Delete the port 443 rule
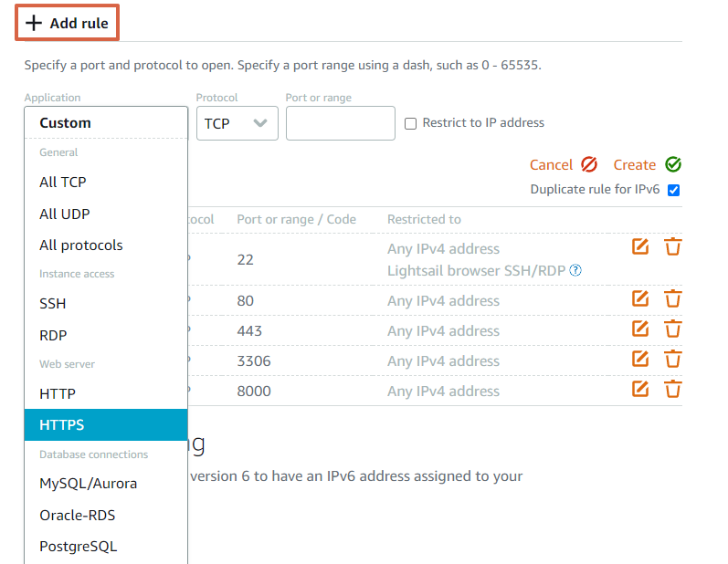The width and height of the screenshot is (728, 564). 673,329
